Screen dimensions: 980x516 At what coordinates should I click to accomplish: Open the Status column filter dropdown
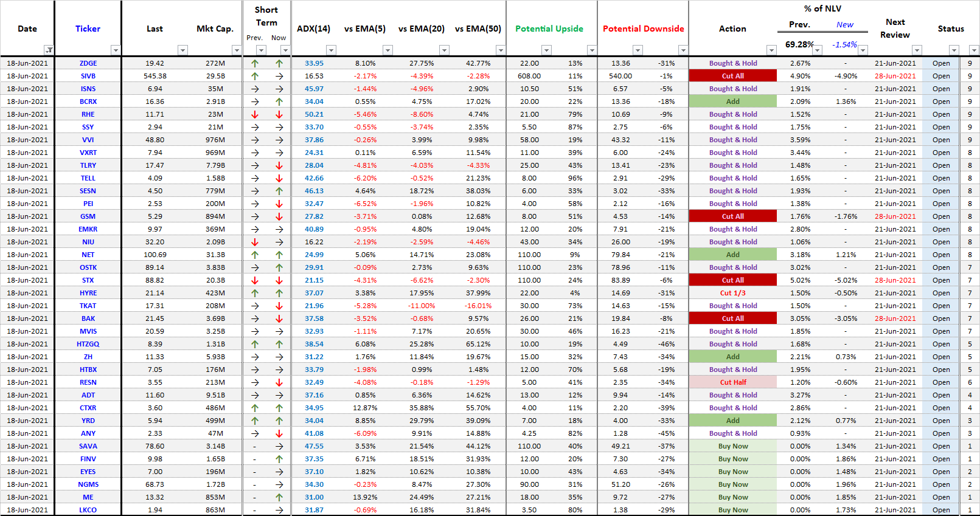pos(954,50)
